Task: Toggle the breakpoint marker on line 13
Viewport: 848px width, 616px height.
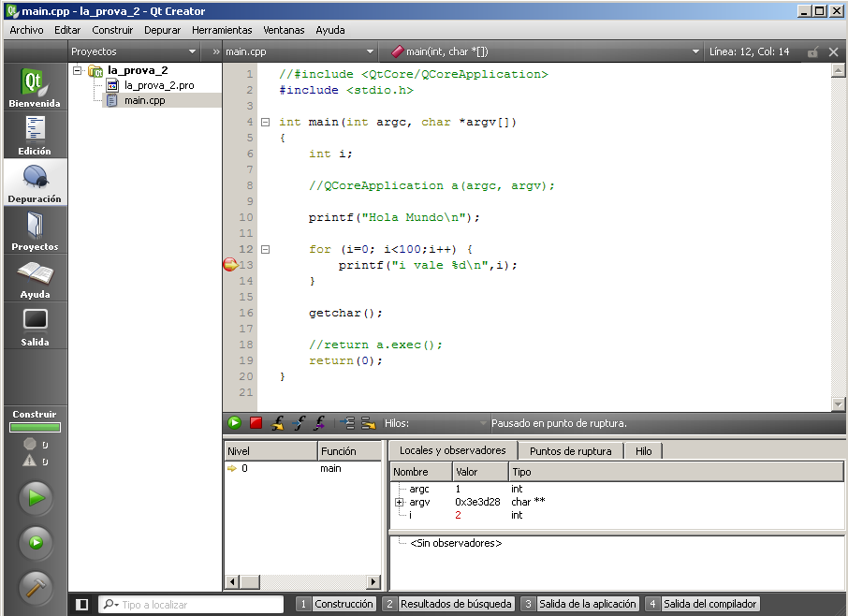Action: click(x=230, y=265)
